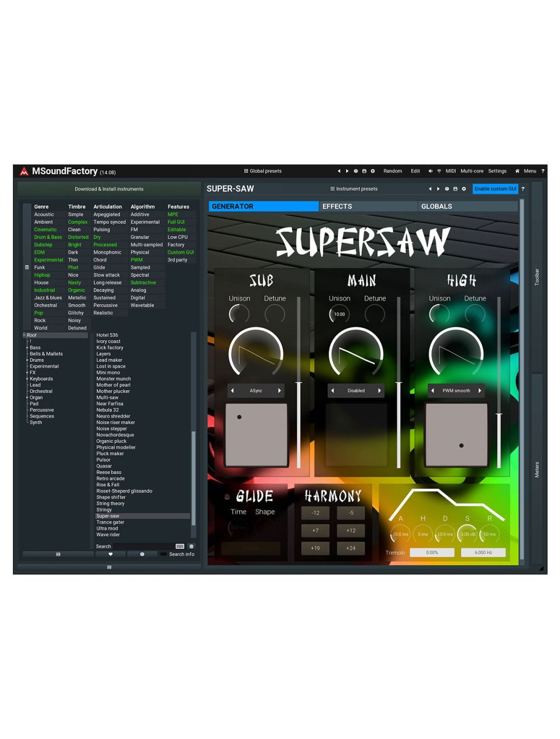Switch to the EFFECTS tab
The height and width of the screenshot is (739, 560).
coord(368,207)
